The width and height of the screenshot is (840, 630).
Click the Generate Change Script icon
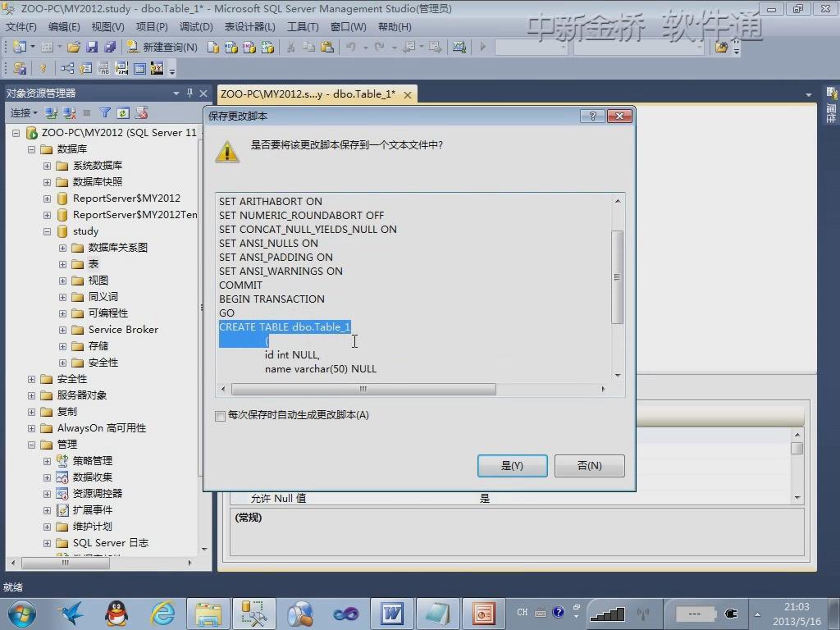pos(20,68)
